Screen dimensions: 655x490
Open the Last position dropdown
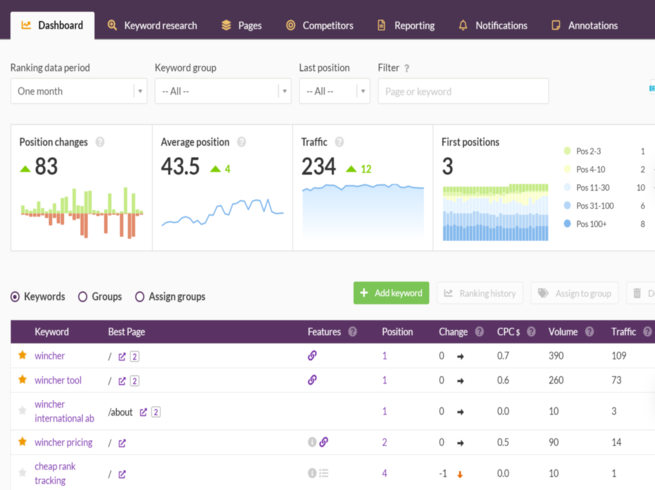[x=334, y=91]
